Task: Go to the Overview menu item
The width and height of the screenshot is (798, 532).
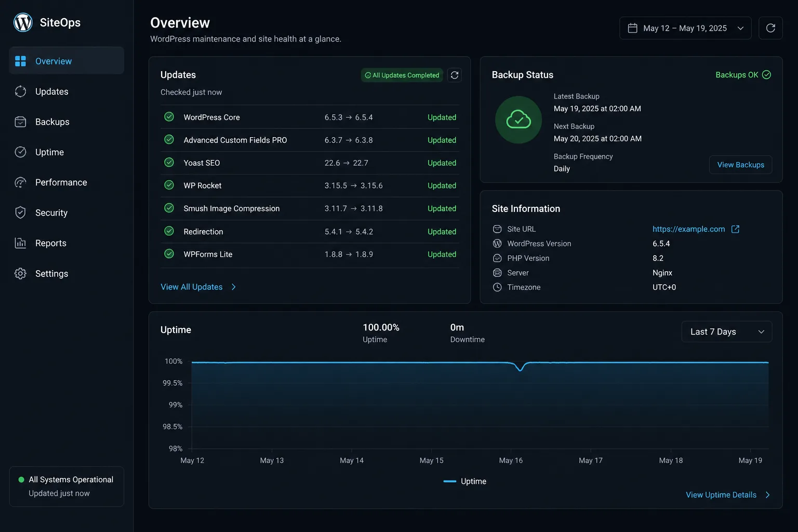Action: (x=66, y=61)
